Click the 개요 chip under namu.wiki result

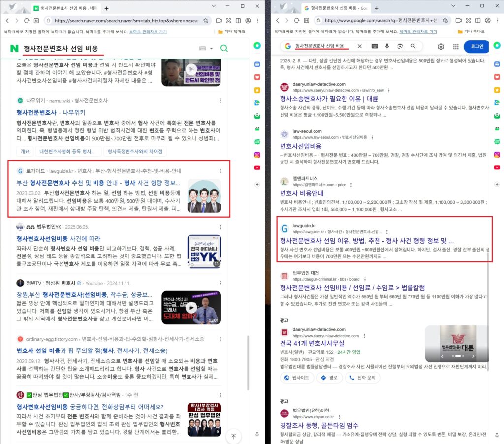pyautogui.click(x=25, y=151)
